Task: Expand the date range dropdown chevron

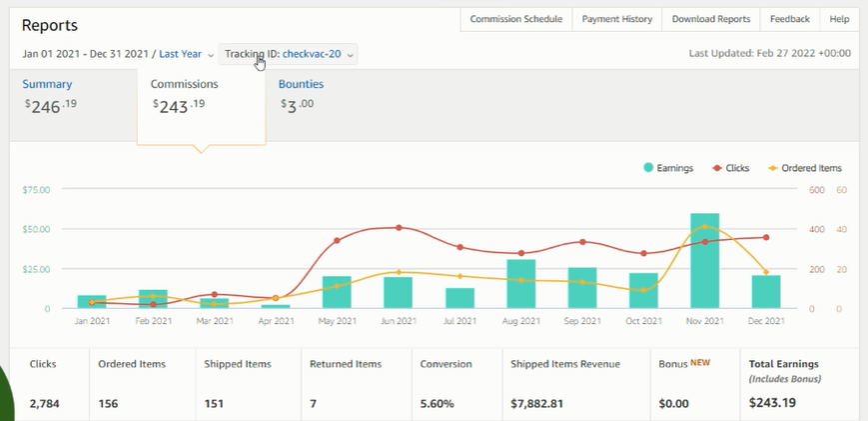Action: click(211, 55)
